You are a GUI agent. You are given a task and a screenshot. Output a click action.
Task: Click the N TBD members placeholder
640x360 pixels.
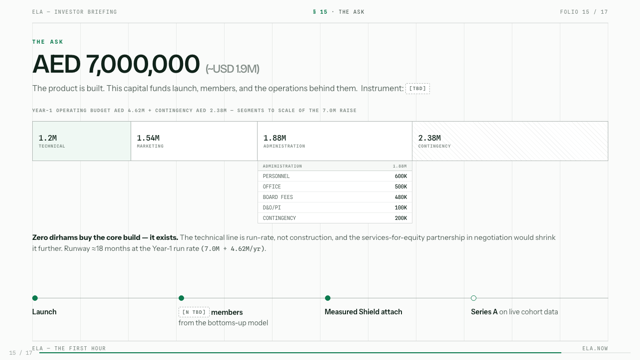pos(194,312)
